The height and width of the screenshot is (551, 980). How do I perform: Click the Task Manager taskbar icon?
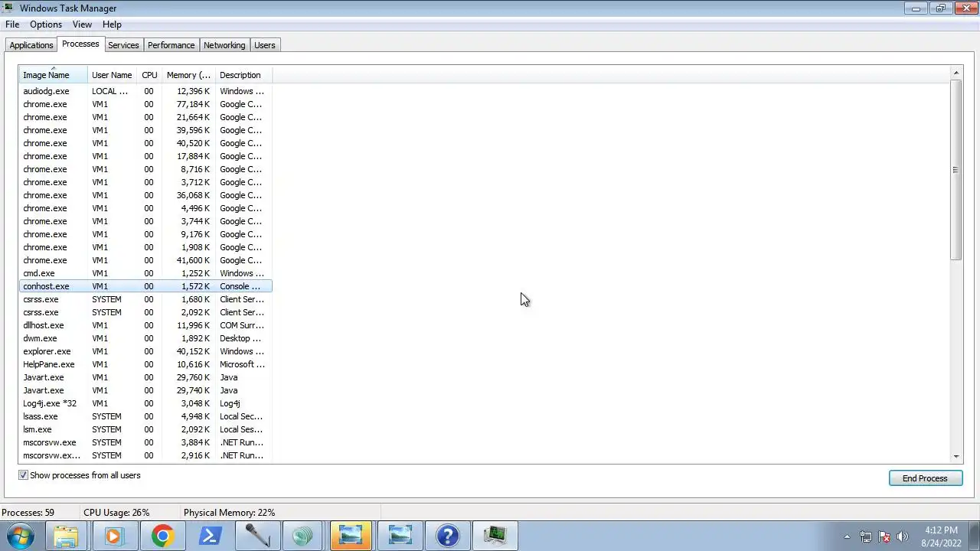pos(495,536)
